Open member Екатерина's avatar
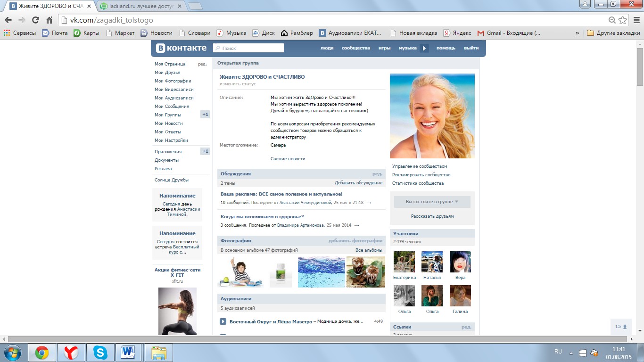 404,262
